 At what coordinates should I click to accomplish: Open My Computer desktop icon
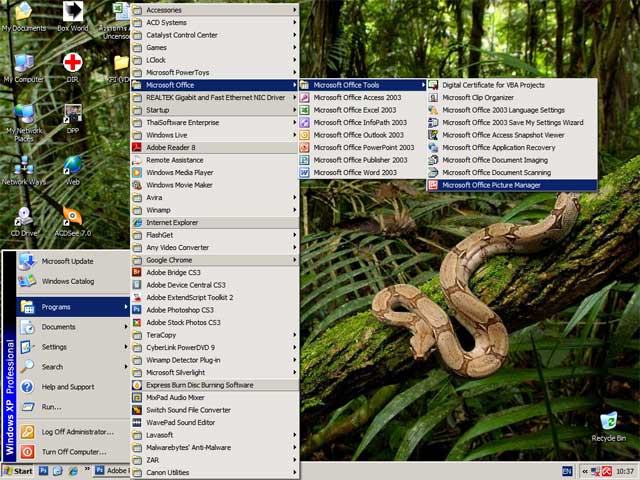23,65
